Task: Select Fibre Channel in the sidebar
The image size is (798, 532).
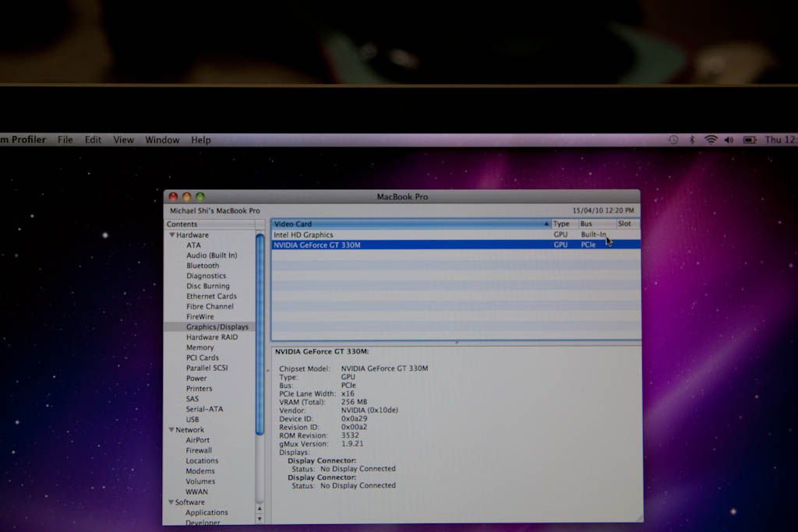Action: click(210, 306)
